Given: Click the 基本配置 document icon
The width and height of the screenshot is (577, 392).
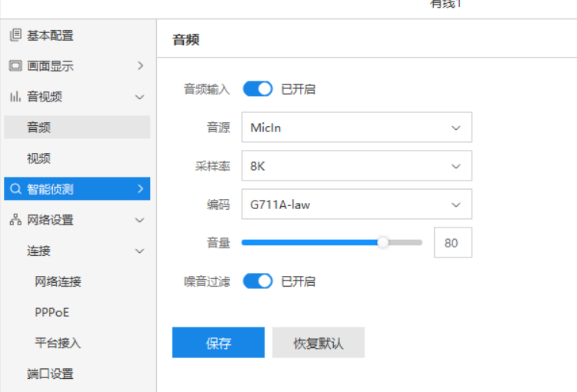Looking at the screenshot, I should click(15, 35).
